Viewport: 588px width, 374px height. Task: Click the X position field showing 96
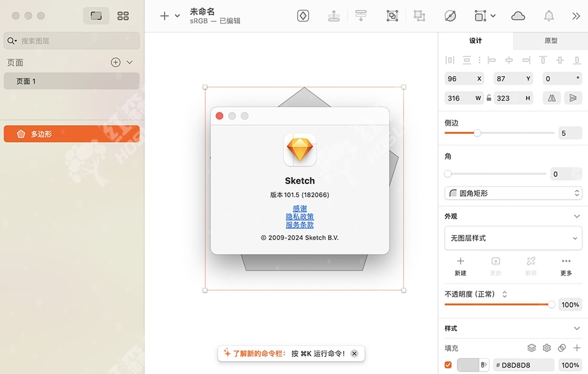(464, 79)
